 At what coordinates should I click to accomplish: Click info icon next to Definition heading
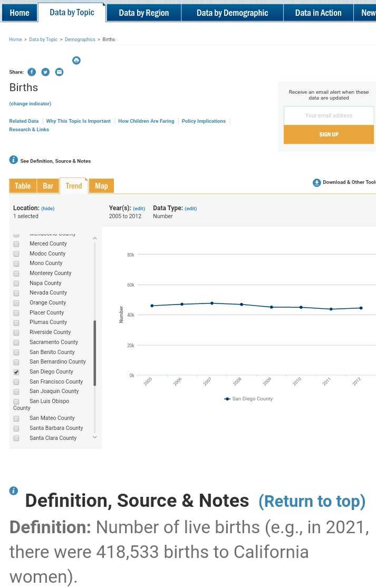click(x=14, y=491)
